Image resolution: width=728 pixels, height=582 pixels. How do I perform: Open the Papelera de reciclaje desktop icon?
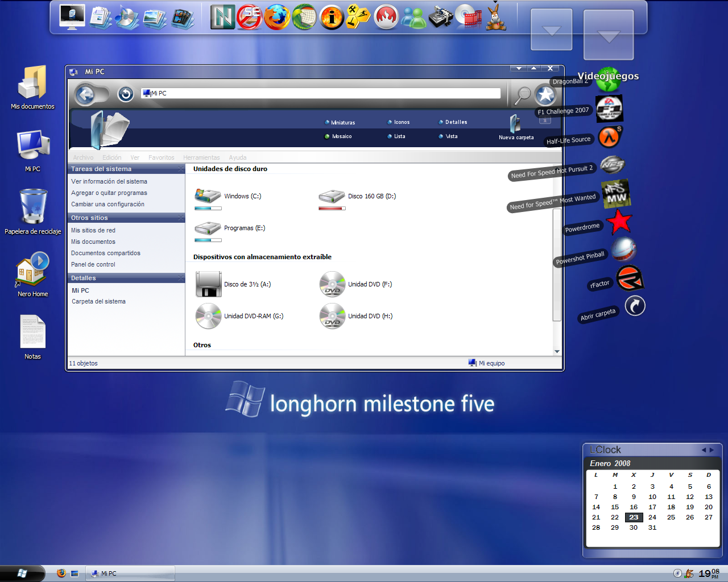pyautogui.click(x=33, y=211)
